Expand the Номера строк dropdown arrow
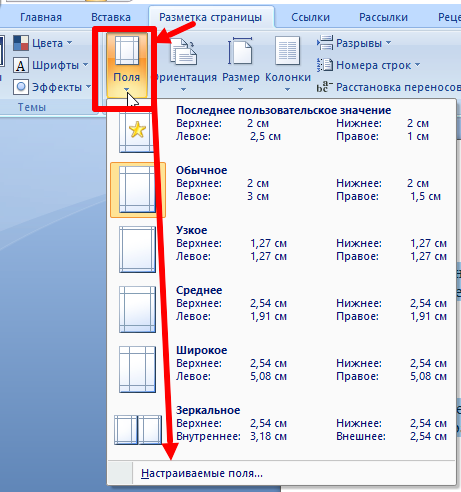The image size is (461, 492). pos(418,65)
